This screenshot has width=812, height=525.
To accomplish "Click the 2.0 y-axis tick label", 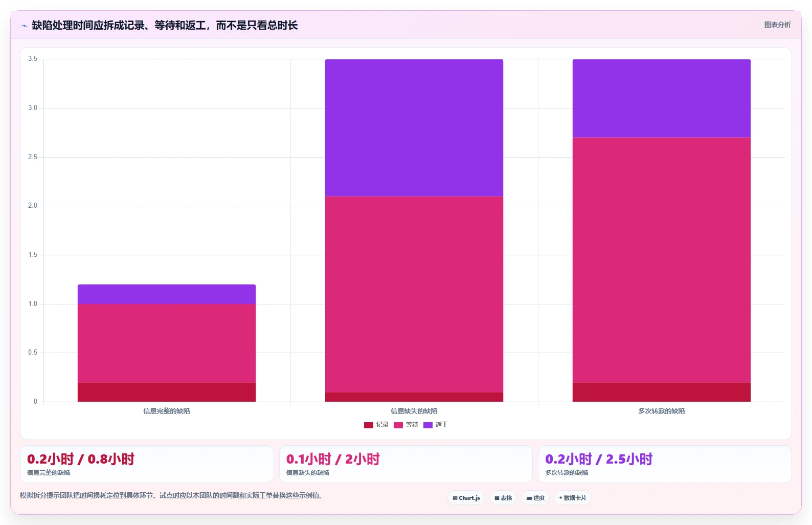I will 33,206.
